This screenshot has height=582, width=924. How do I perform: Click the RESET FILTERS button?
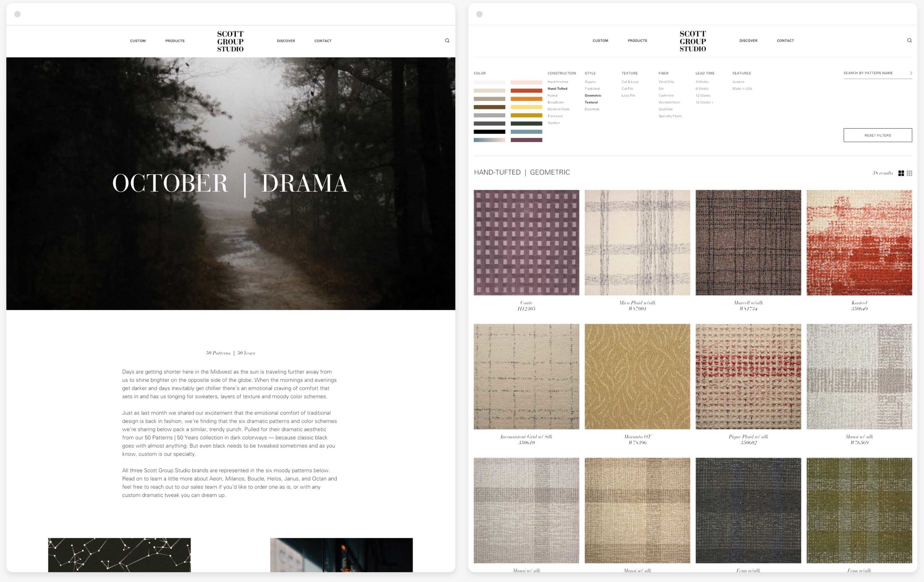click(x=877, y=135)
